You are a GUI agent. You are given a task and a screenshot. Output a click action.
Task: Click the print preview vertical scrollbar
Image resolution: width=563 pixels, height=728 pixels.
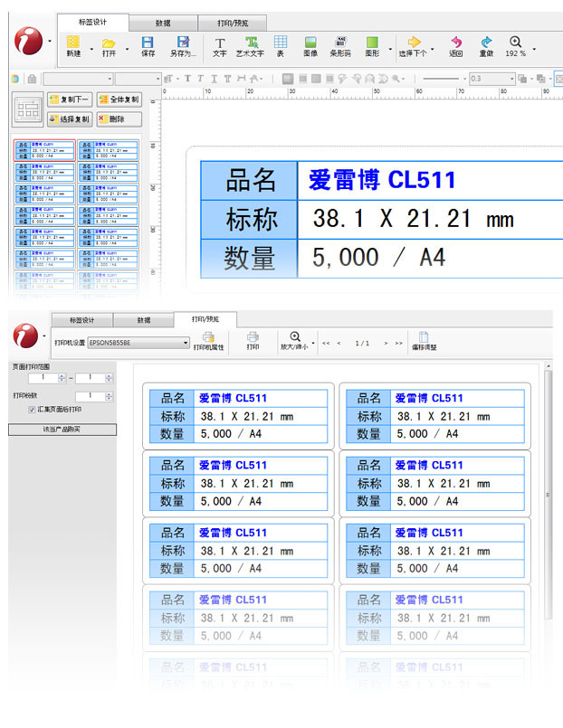tap(549, 494)
